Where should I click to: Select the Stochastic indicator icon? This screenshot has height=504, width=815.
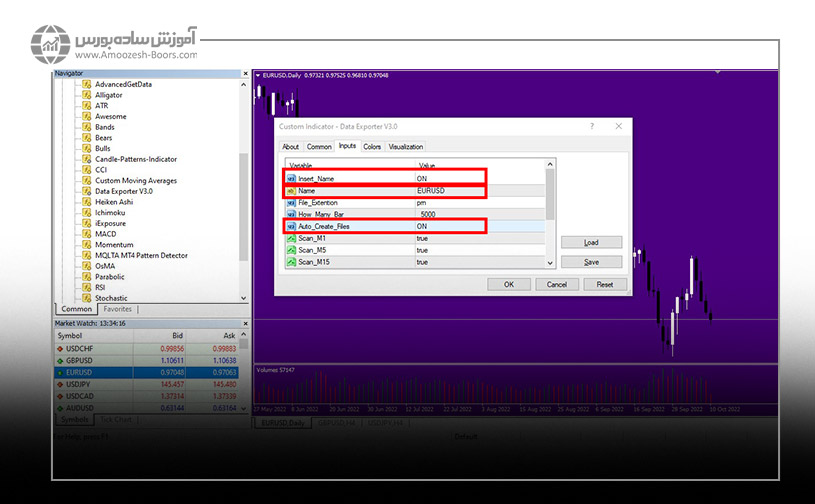point(87,298)
